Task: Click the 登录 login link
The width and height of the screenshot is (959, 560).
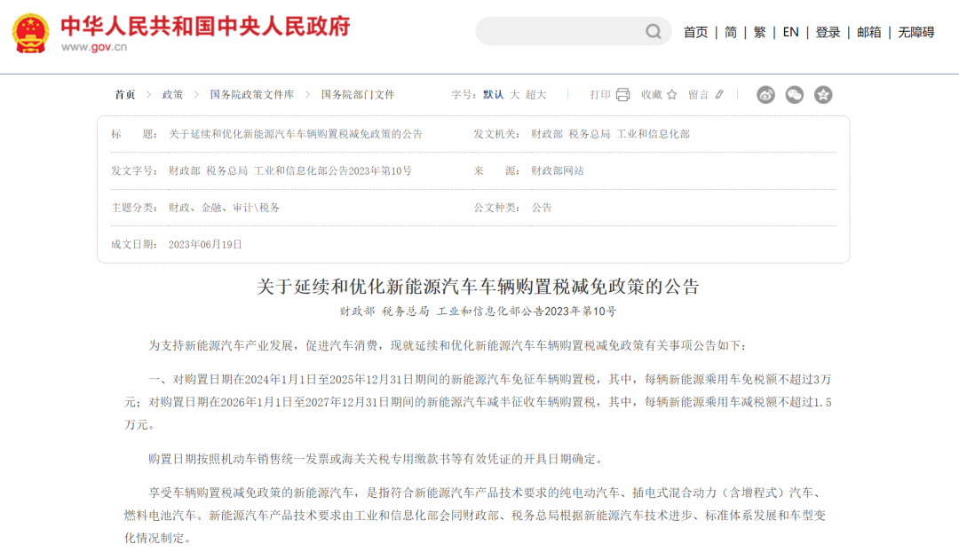Action: coord(828,32)
